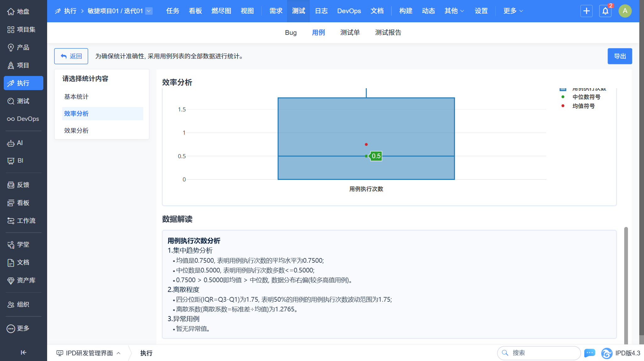This screenshot has width=644, height=361.
Task: Expand IPD研发管理界面 switcher
Action: click(89, 353)
